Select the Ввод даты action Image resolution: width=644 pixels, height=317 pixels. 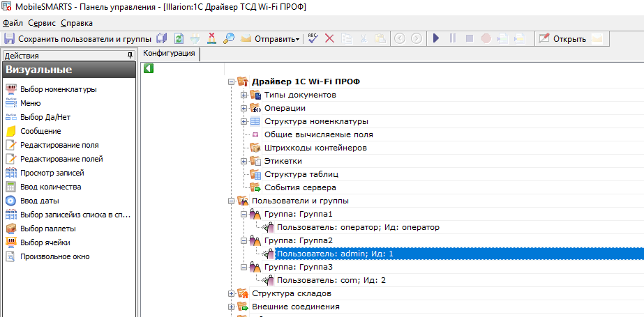point(40,201)
